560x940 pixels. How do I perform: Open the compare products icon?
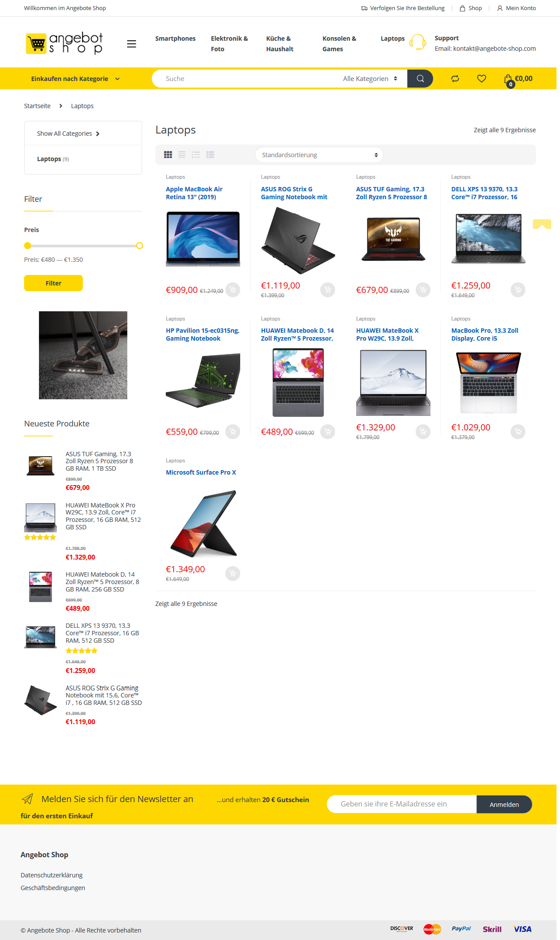click(x=455, y=78)
